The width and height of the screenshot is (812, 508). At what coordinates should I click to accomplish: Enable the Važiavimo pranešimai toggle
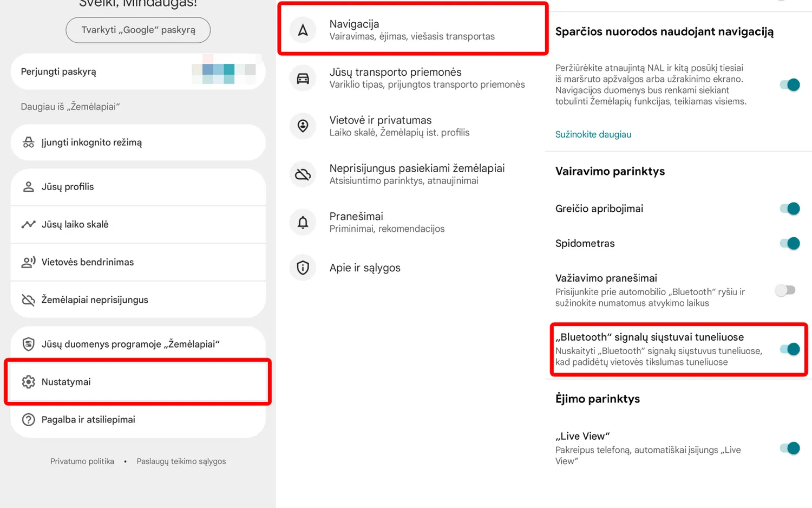click(x=785, y=290)
